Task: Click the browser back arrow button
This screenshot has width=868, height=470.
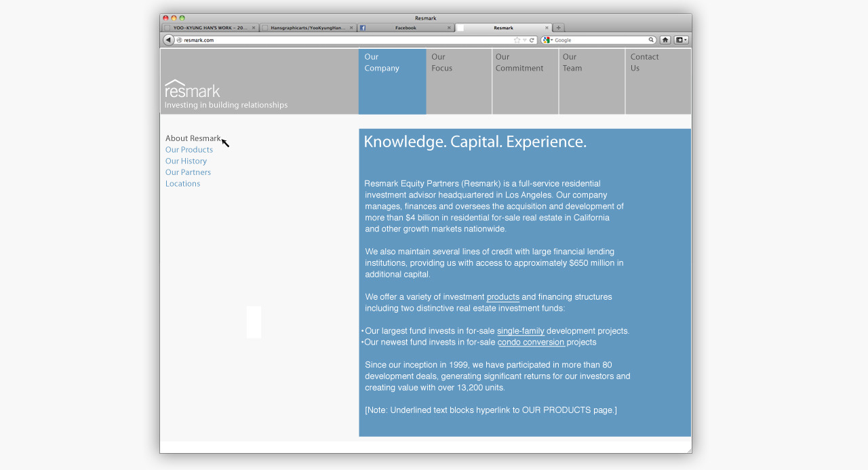Action: click(168, 40)
